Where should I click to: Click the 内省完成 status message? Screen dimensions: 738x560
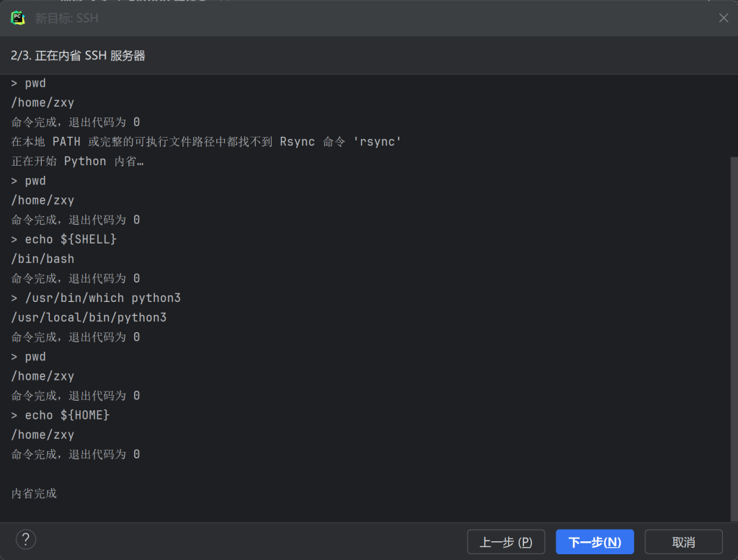[x=34, y=494]
